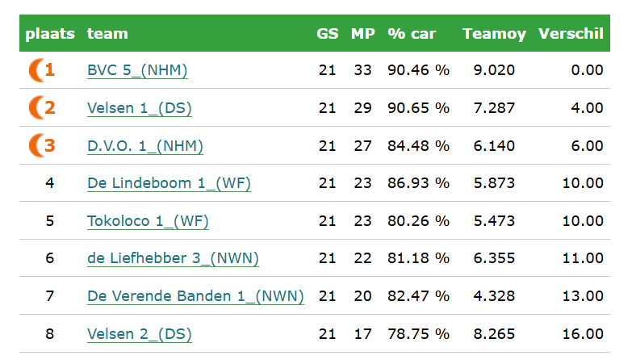Click the third place orange crescent icon

click(x=36, y=145)
